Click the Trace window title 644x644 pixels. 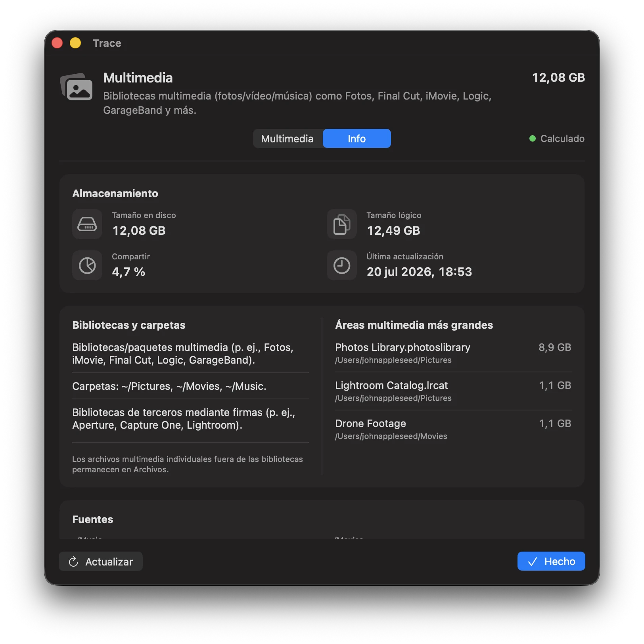(x=107, y=43)
